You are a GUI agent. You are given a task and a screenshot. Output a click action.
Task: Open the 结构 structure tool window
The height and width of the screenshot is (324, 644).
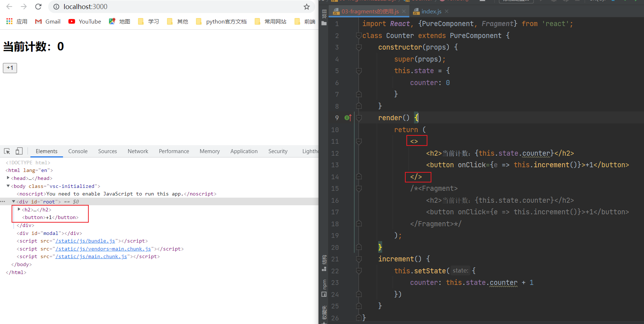324,263
